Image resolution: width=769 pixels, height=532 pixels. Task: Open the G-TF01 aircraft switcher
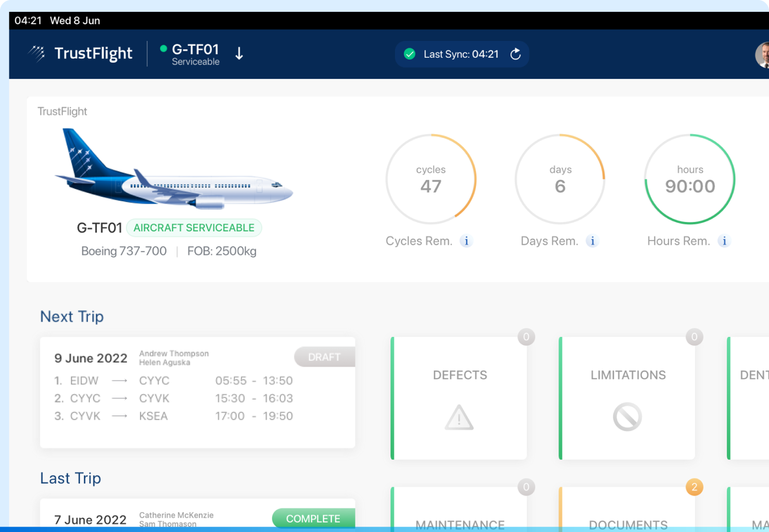(x=195, y=54)
